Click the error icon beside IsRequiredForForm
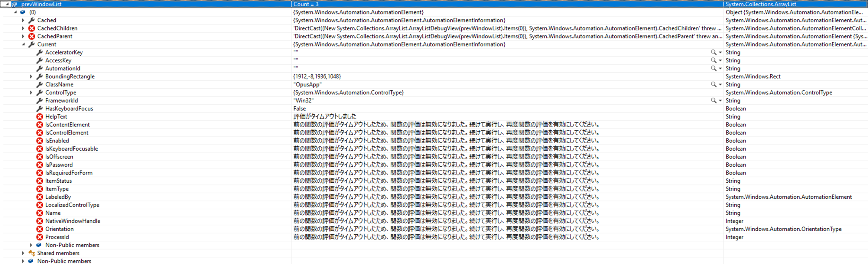The width and height of the screenshot is (868, 264). pos(40,173)
